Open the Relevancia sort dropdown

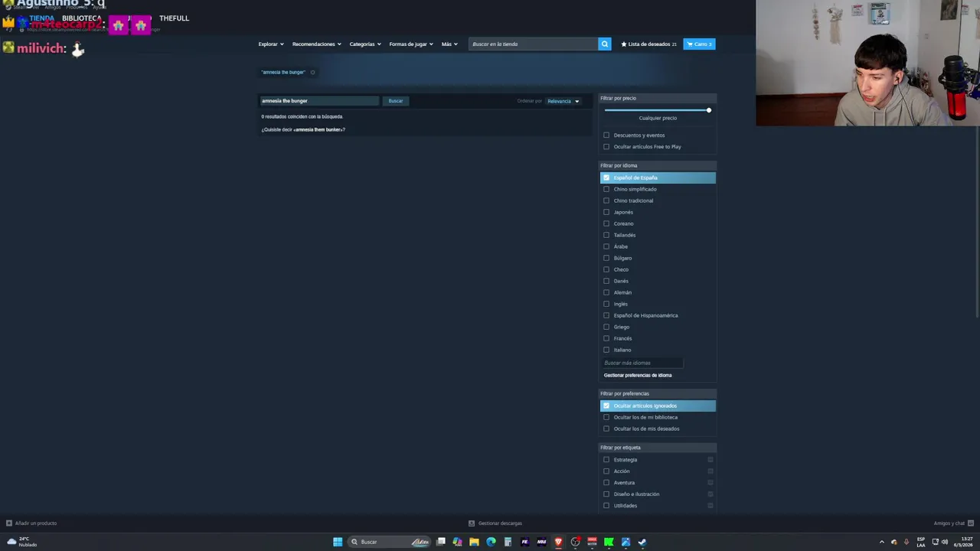563,101
